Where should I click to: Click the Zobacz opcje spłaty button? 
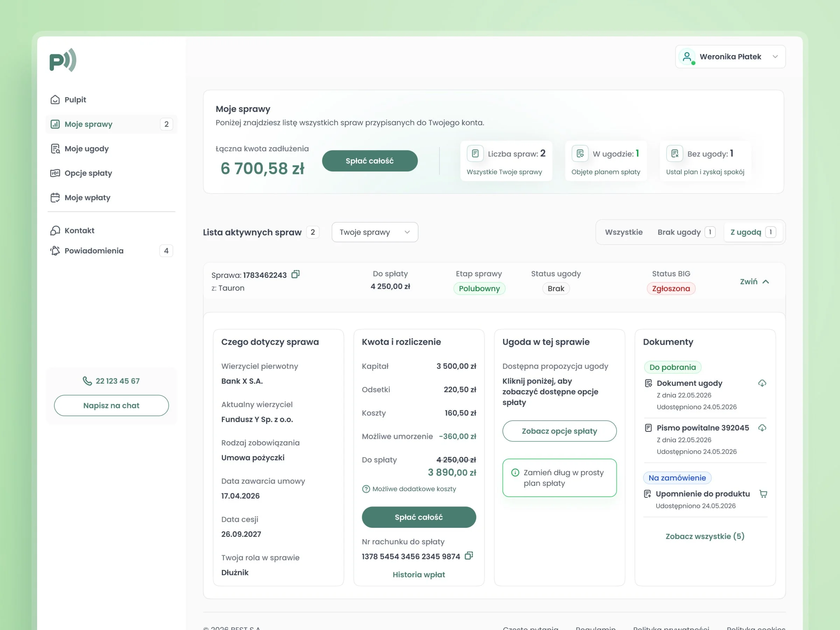click(x=559, y=431)
